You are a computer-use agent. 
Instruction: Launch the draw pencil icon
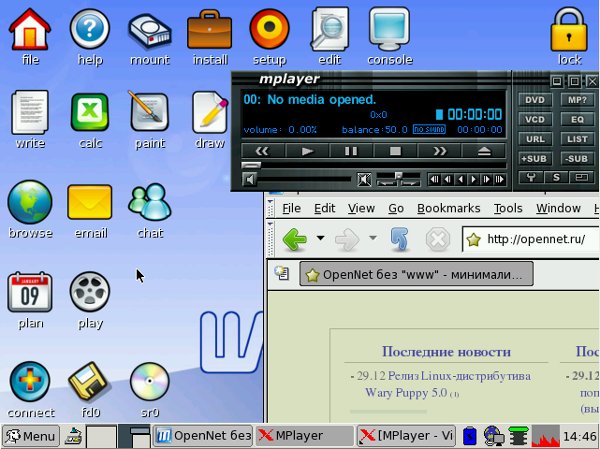210,112
